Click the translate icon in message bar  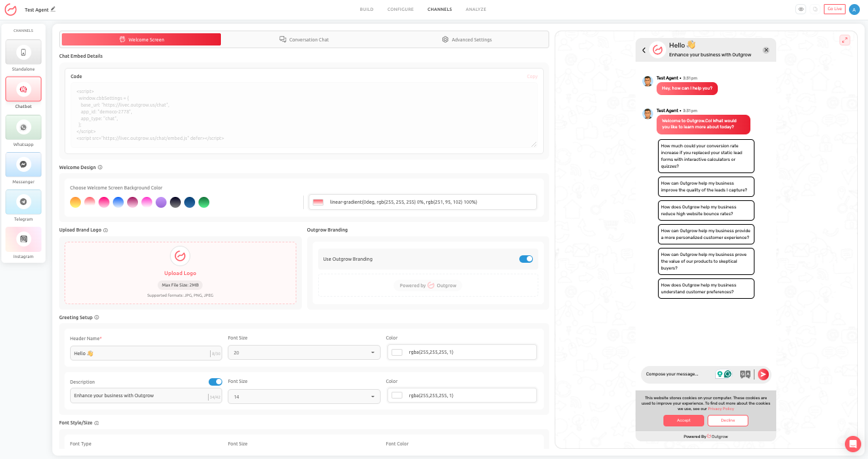[x=745, y=374]
